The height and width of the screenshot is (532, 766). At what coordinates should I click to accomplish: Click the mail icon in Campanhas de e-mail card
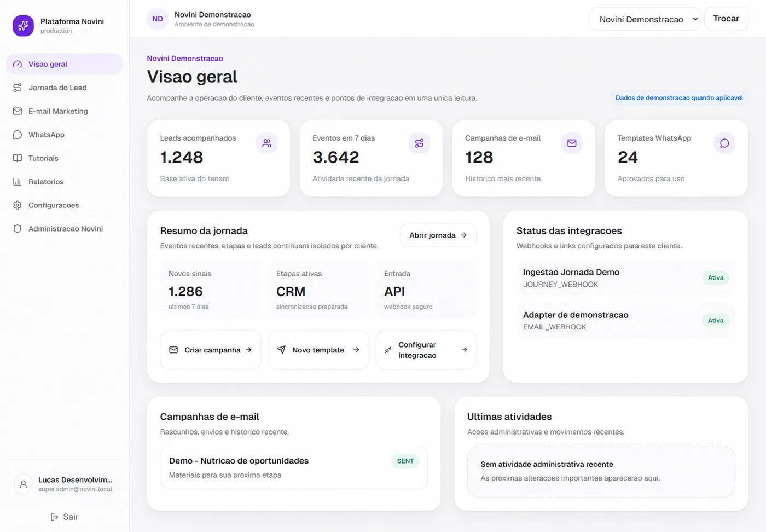[572, 143]
